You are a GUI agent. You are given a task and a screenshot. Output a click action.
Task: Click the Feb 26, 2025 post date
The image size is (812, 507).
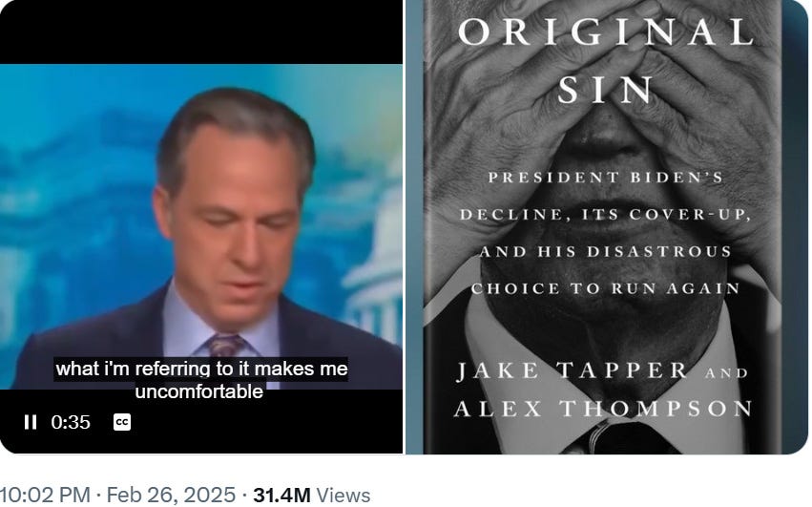tap(171, 495)
